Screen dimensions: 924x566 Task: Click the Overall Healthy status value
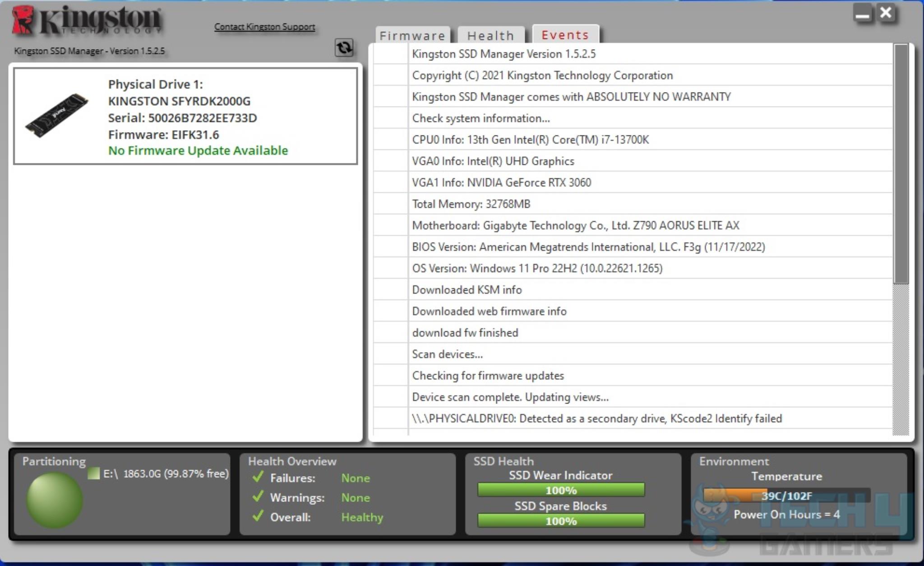coord(362,517)
